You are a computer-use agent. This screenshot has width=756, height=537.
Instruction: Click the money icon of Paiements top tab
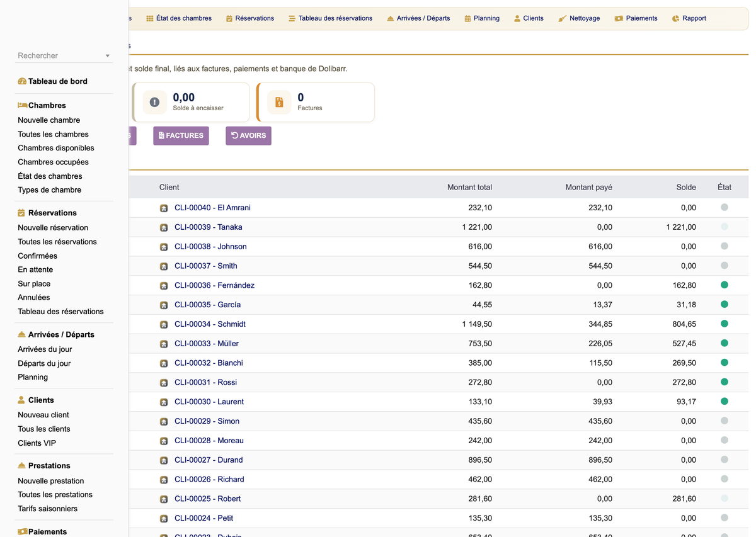(x=619, y=18)
